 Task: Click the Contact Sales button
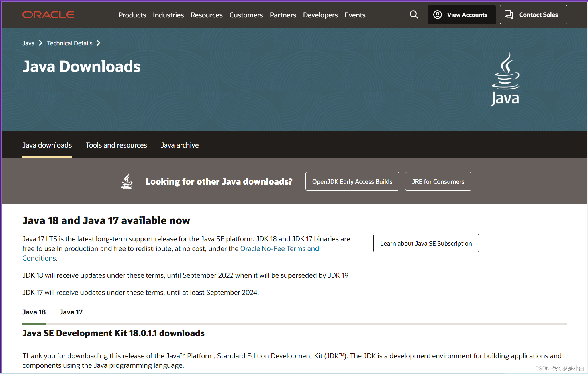tap(533, 15)
